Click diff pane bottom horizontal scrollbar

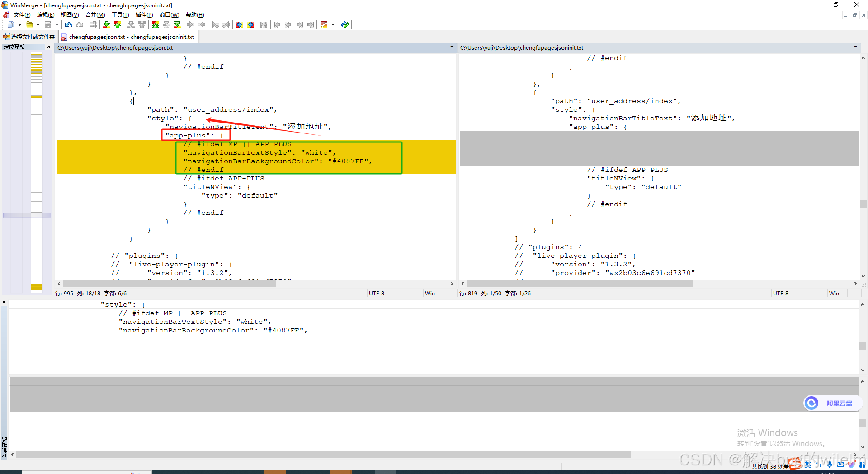[324, 455]
